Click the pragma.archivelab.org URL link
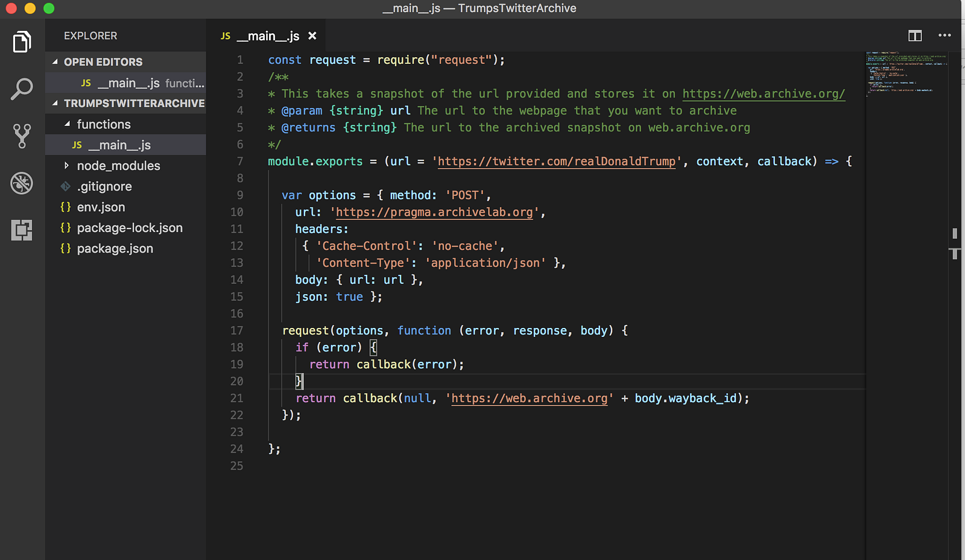 point(434,212)
